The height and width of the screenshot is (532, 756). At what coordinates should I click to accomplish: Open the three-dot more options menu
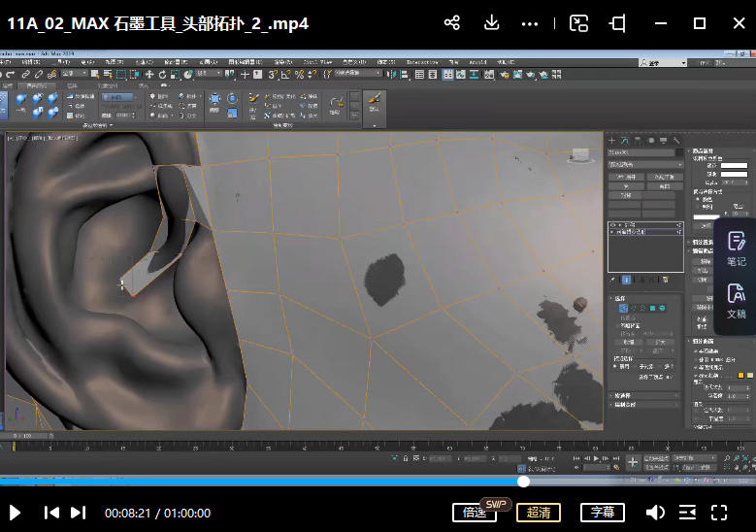click(x=530, y=23)
